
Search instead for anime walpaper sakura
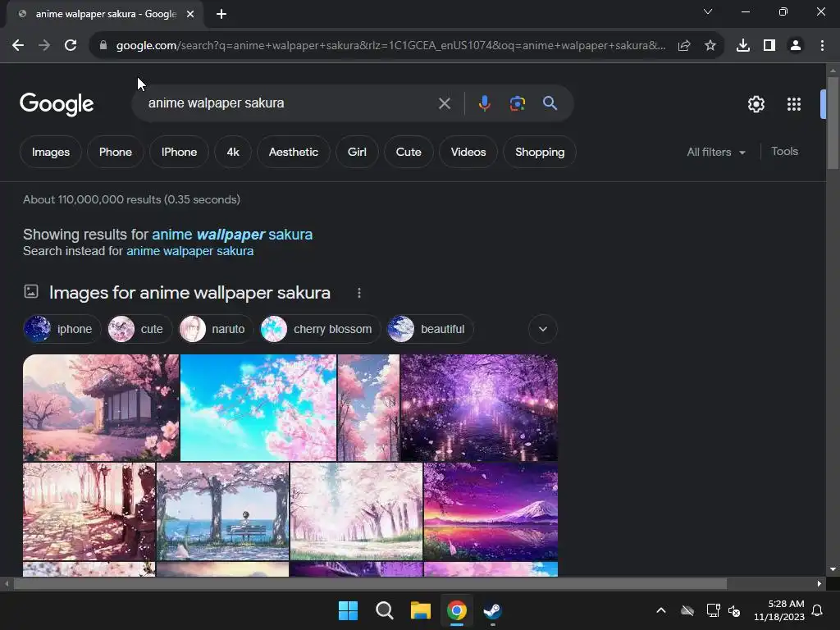tap(189, 251)
